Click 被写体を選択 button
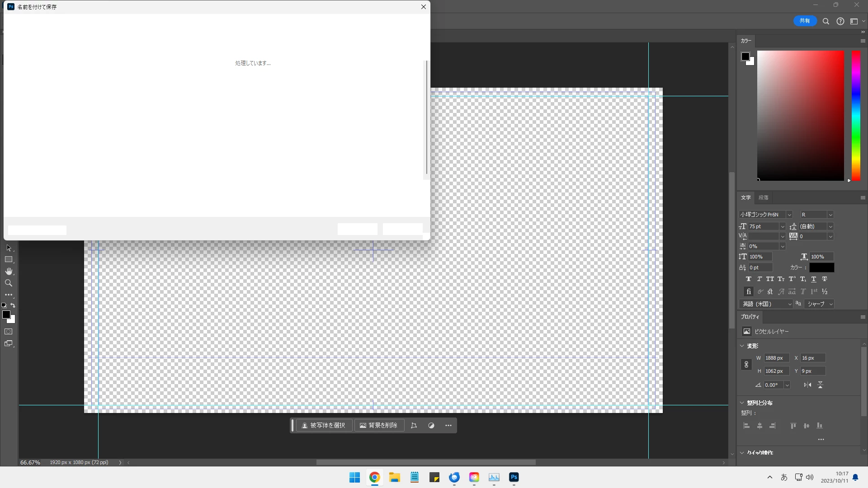Image resolution: width=868 pixels, height=488 pixels. tap(324, 426)
